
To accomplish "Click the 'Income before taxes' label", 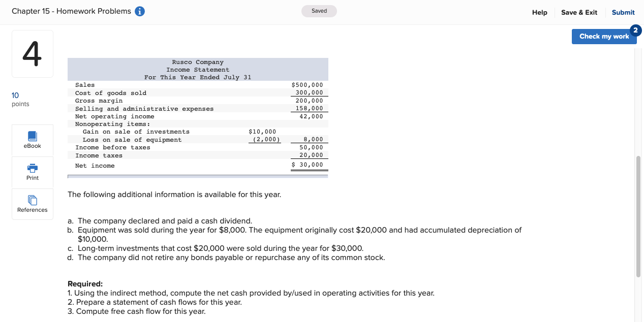I will point(113,147).
